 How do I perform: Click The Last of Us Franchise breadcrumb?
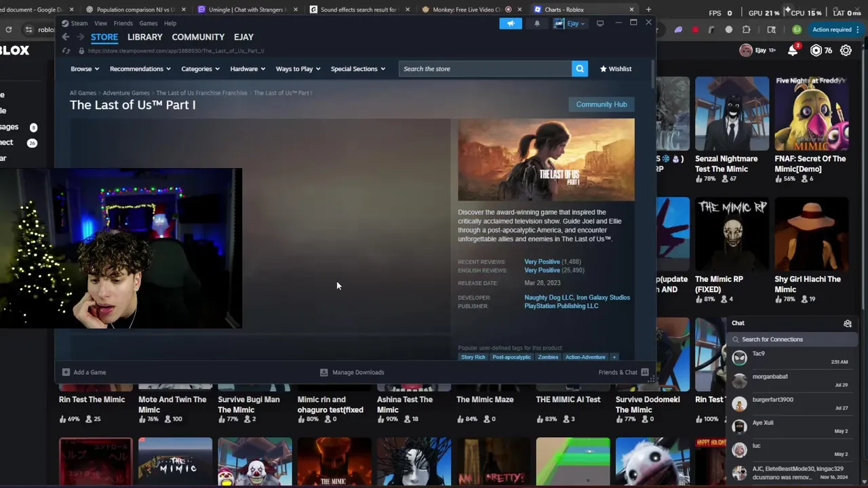[x=201, y=93]
